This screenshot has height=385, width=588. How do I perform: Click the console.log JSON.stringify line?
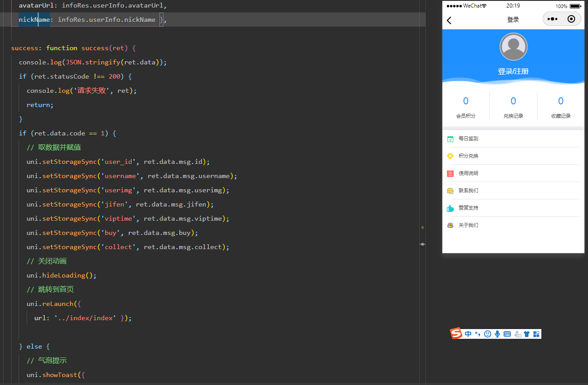point(93,62)
